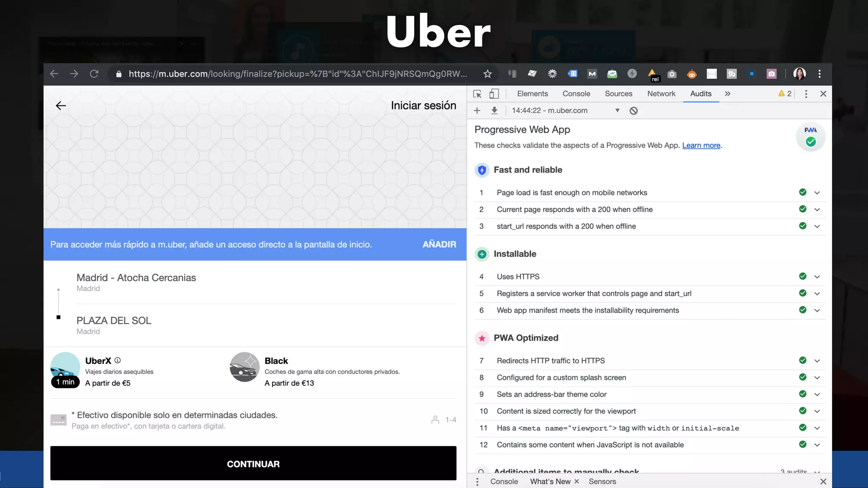The image size is (868, 488).
Task: Click the clear all audits icon
Action: click(x=634, y=111)
